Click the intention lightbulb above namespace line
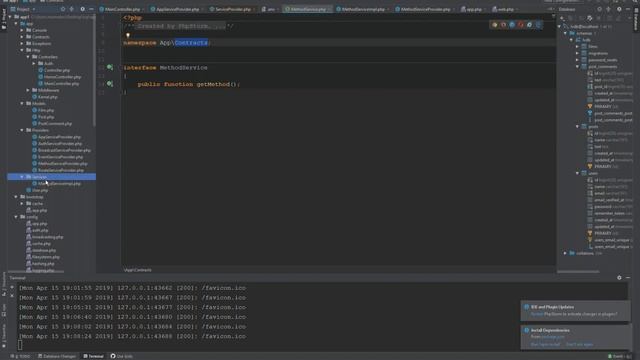 (128, 35)
